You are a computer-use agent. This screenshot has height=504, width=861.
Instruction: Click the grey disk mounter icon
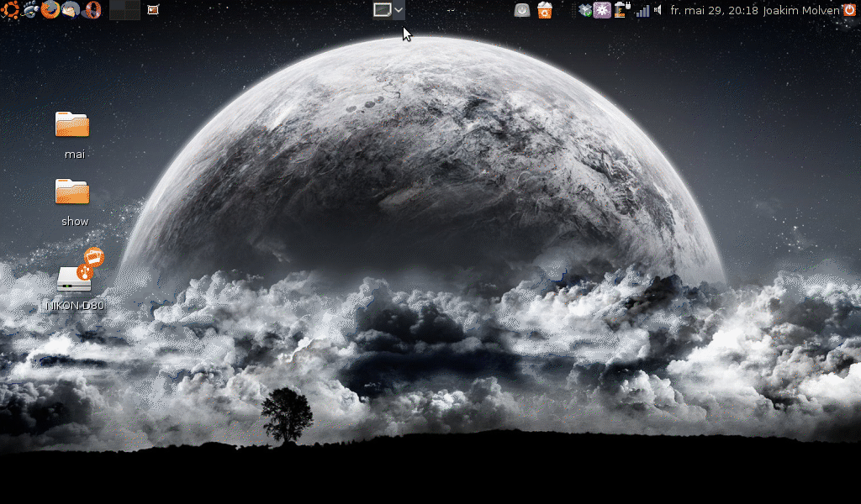(522, 10)
